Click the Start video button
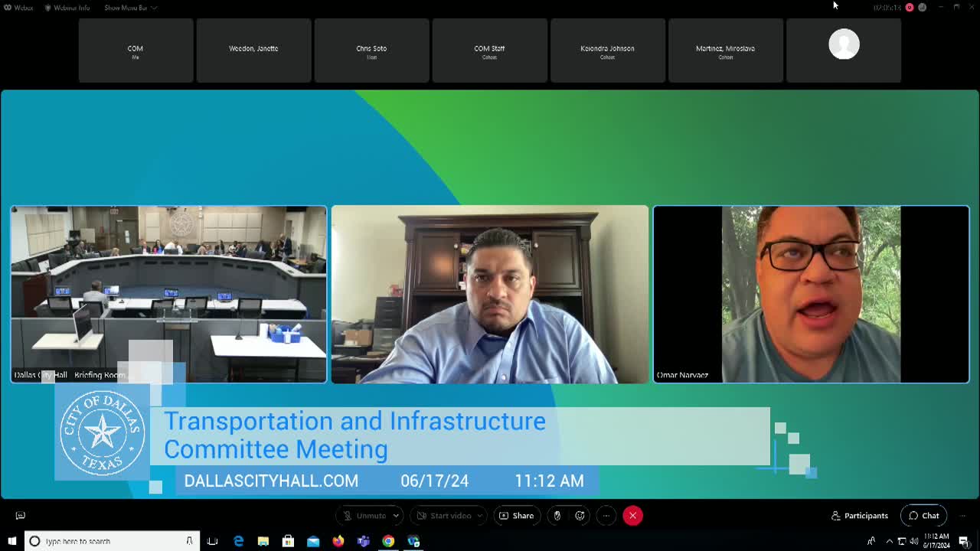 point(444,516)
